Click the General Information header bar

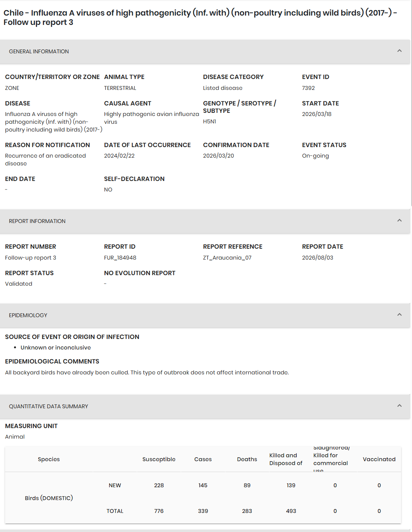(205, 51)
